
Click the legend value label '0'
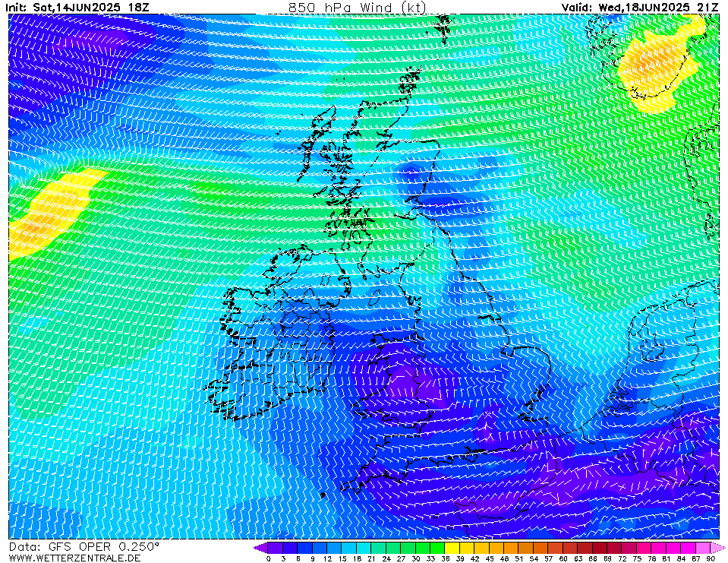pos(269,558)
